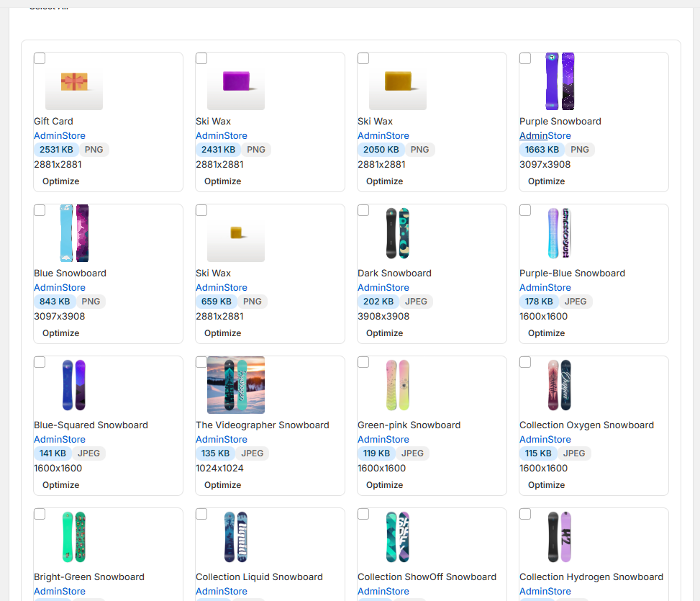Image resolution: width=700 pixels, height=601 pixels.
Task: Click the Collection ShowOff Snowboard title
Action: coord(427,577)
